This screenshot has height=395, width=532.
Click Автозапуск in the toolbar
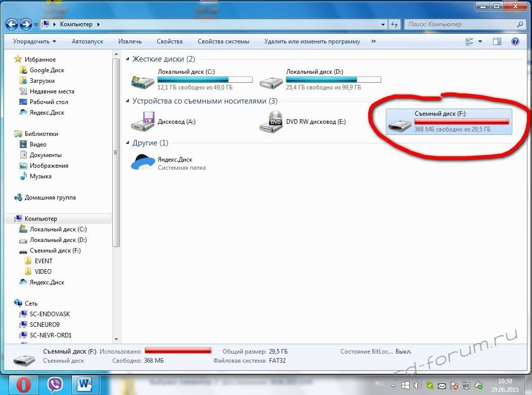click(87, 41)
